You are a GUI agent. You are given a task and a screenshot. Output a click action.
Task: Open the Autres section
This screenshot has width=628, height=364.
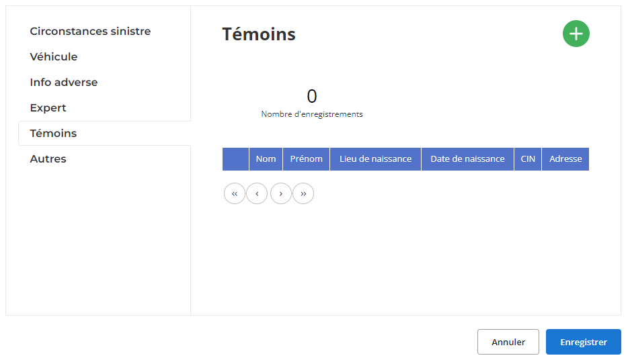48,158
